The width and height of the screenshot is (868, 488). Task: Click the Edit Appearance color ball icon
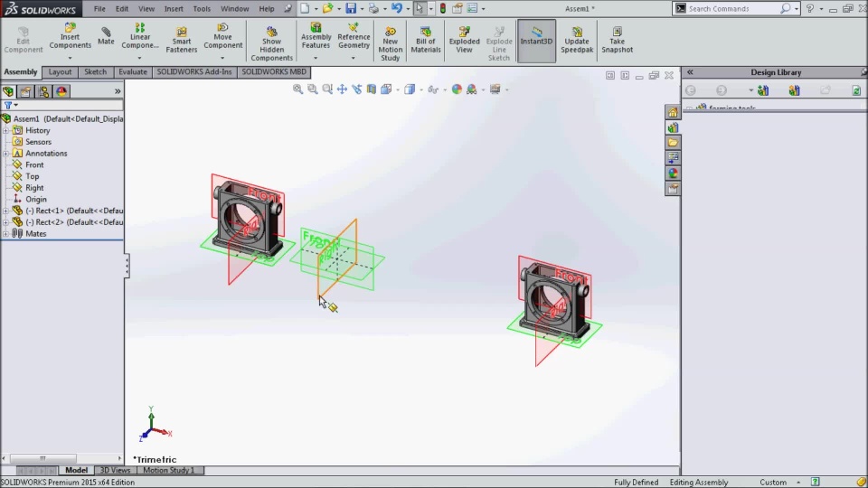[x=457, y=89]
